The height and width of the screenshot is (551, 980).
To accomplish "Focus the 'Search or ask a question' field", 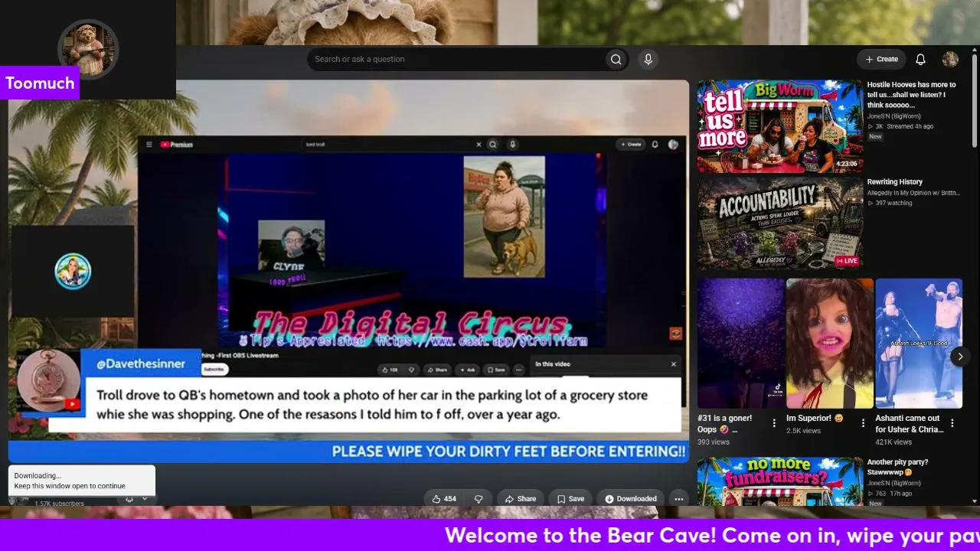I will click(x=456, y=60).
